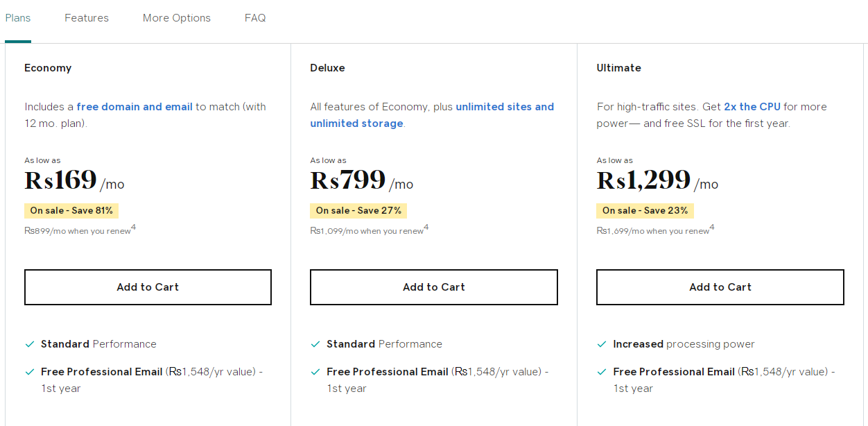
Task: Open the FAQ tab
Action: click(x=255, y=18)
